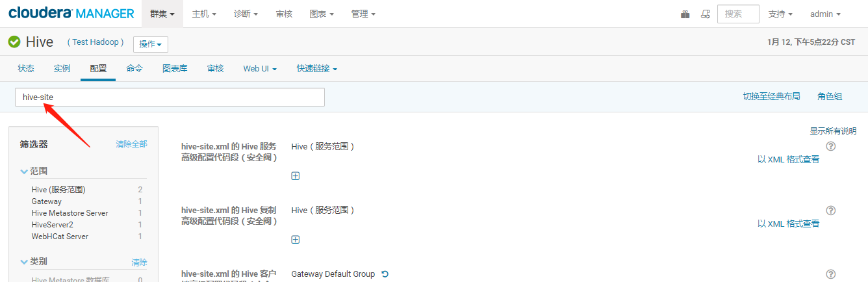Screen dimensions: 868x282
Task: Switch to the 实例 tab
Action: click(62, 69)
